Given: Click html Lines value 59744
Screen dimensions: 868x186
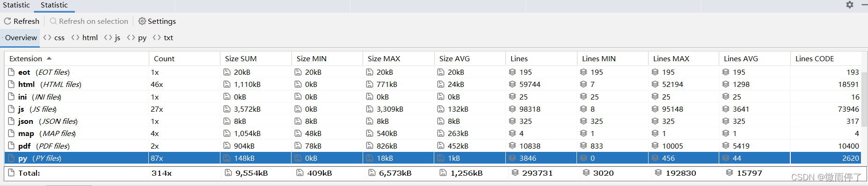Looking at the screenshot, I should click(530, 85).
